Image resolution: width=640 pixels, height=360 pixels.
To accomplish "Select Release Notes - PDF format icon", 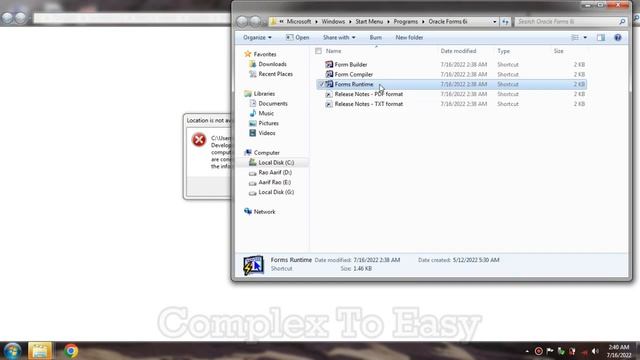I will (329, 94).
